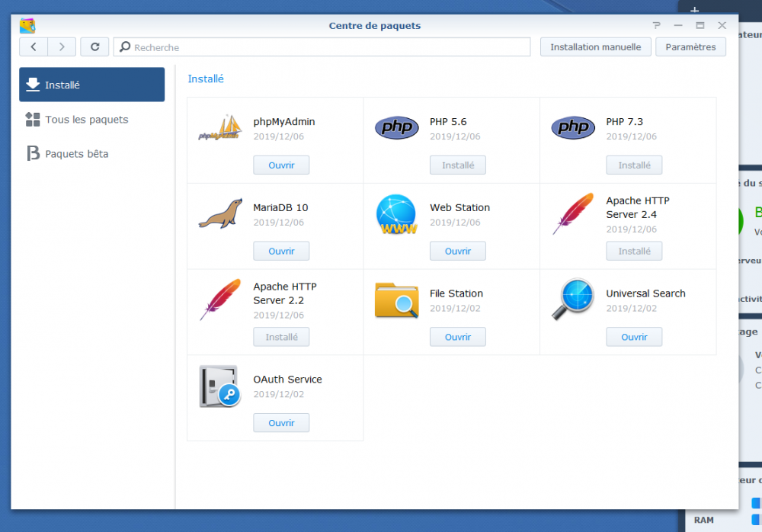This screenshot has width=762, height=532.
Task: Click the Apache HTTP Server 2.4 feather icon
Action: coord(573,213)
